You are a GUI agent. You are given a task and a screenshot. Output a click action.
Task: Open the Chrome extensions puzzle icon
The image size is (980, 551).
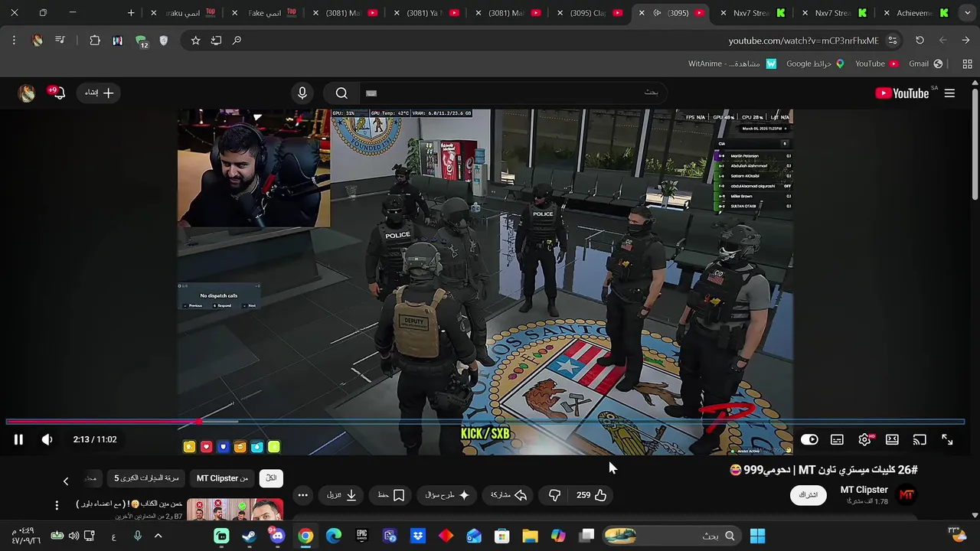pyautogui.click(x=95, y=41)
